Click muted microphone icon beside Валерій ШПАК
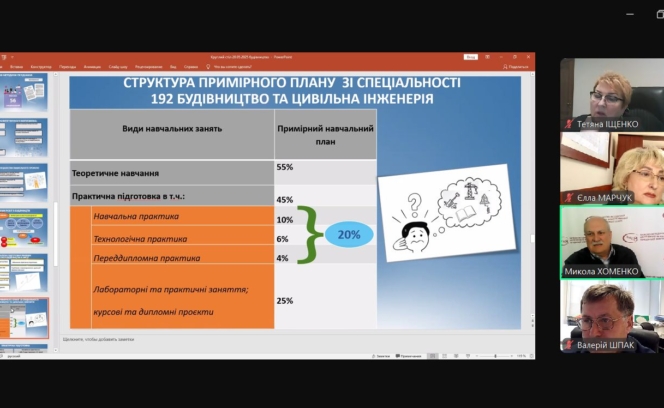Viewport: 664px width, 408px height. tap(569, 345)
